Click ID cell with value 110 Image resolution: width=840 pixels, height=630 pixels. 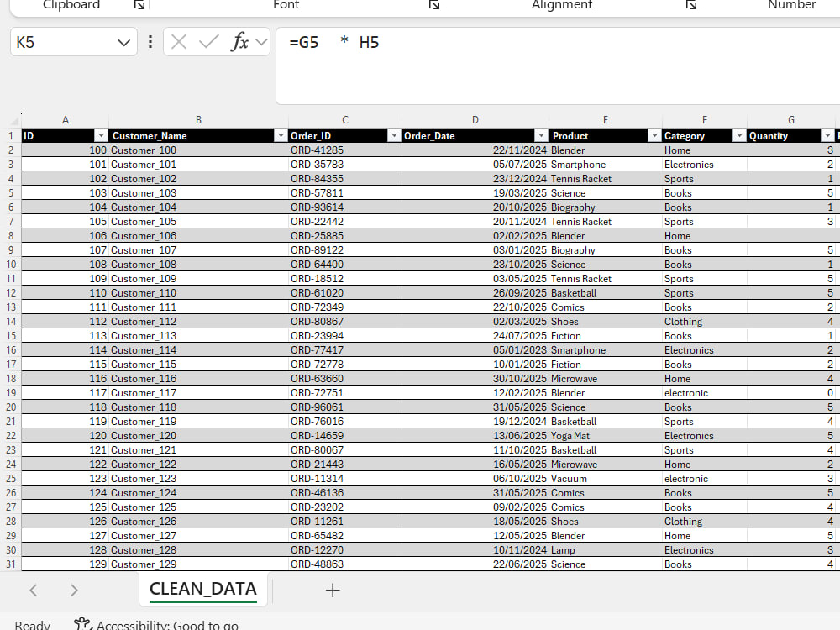pyautogui.click(x=66, y=293)
